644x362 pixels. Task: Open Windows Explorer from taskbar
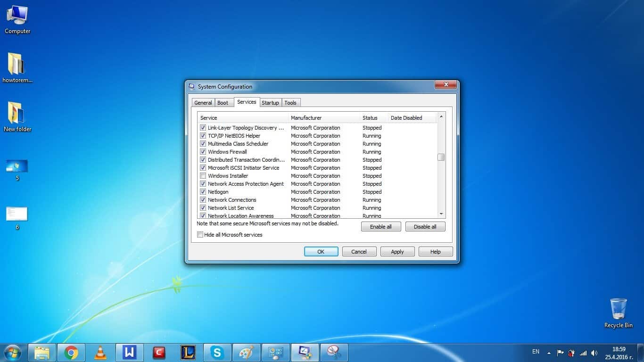pyautogui.click(x=42, y=353)
